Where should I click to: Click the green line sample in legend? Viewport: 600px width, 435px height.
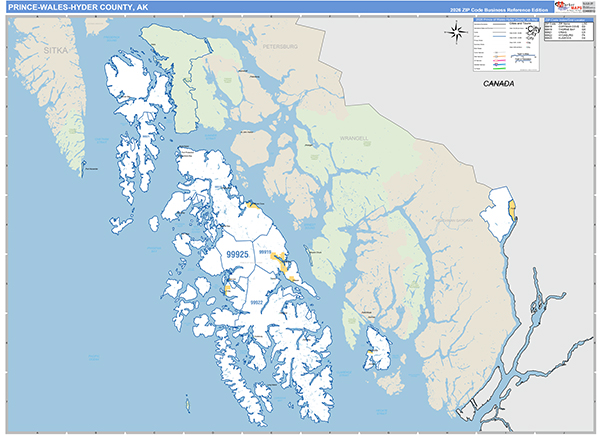pyautogui.click(x=500, y=68)
